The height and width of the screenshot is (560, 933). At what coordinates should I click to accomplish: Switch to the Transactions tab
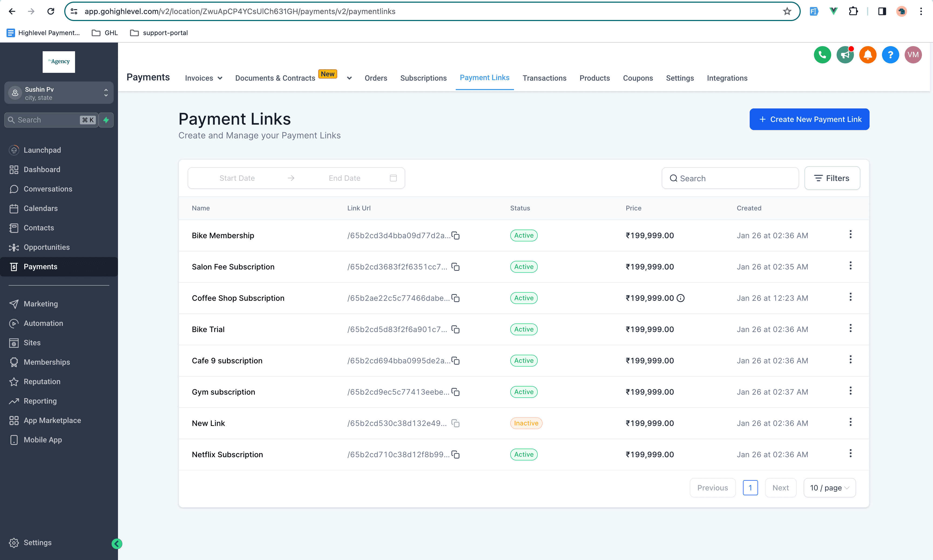544,78
